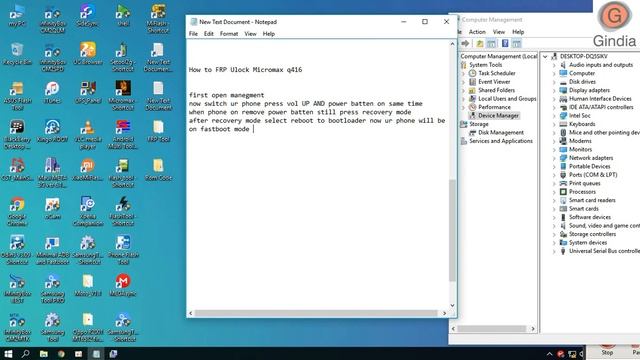The width and height of the screenshot is (640, 360).
Task: Open the Windows Start menu
Action: pos(8,353)
